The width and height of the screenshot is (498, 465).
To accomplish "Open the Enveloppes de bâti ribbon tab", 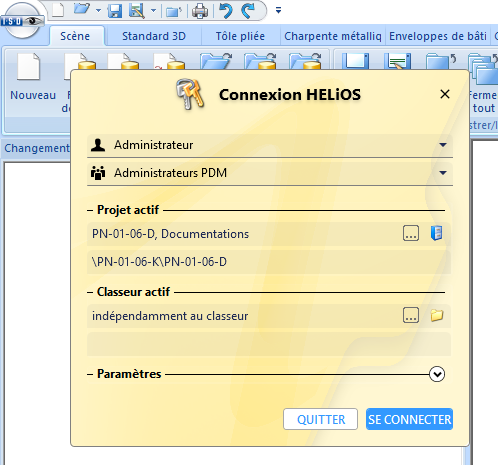I will pos(438,36).
